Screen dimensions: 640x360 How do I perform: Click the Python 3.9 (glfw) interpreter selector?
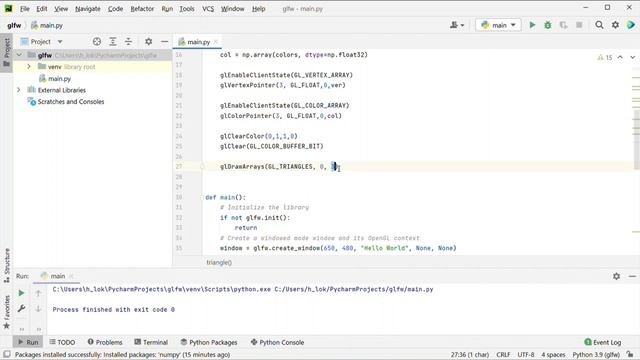click(596, 355)
